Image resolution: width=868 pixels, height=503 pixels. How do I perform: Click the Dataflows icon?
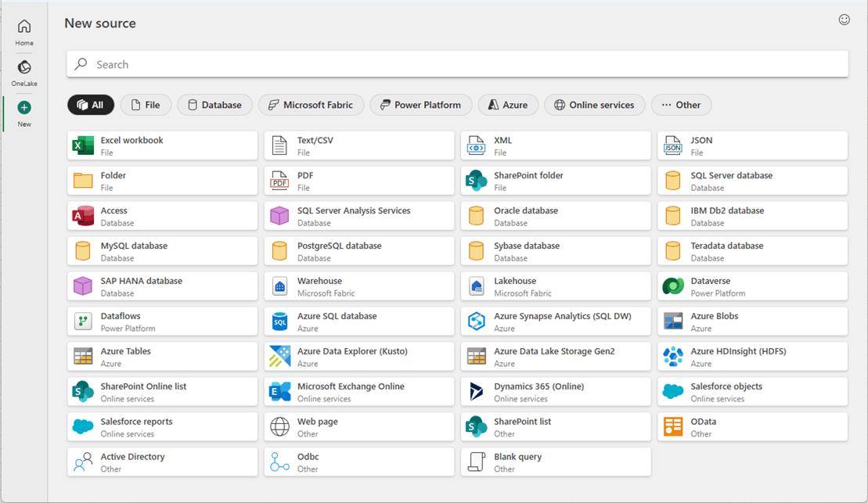(x=83, y=321)
